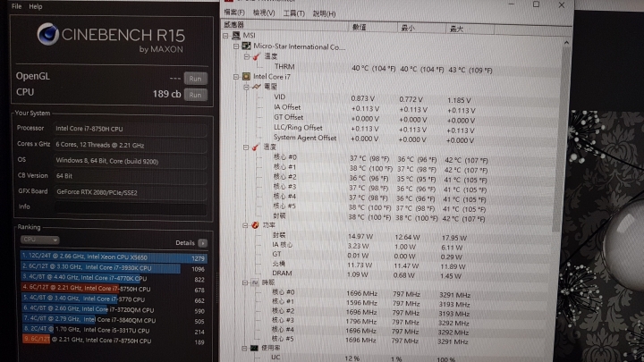
Task: Run the CPU benchmark
Action: pos(195,95)
